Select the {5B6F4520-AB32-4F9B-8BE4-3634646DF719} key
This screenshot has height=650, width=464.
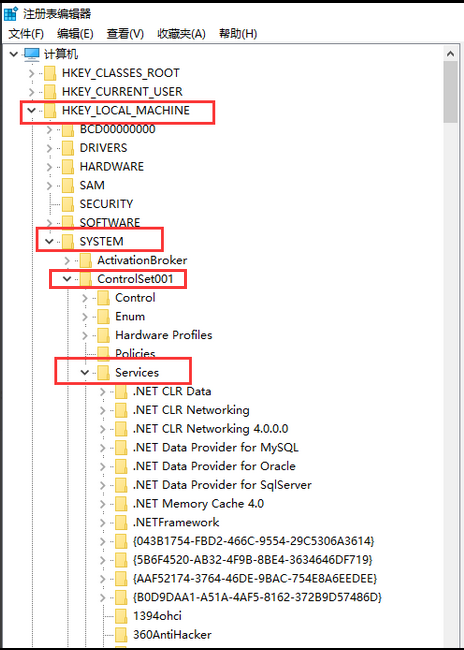(x=253, y=560)
